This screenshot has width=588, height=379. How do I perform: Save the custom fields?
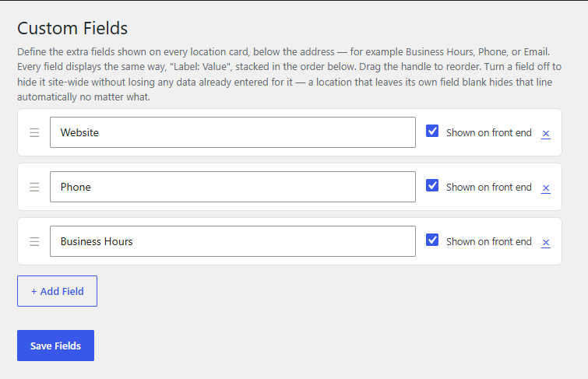55,346
